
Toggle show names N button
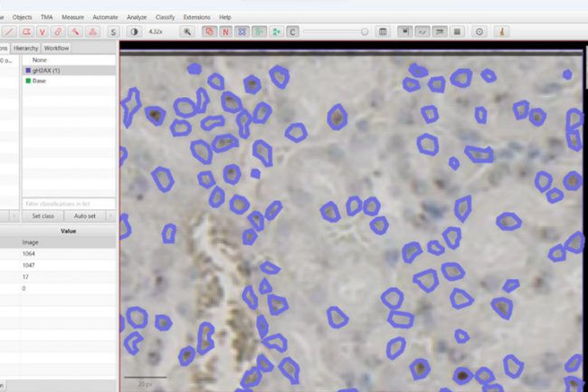pyautogui.click(x=225, y=32)
